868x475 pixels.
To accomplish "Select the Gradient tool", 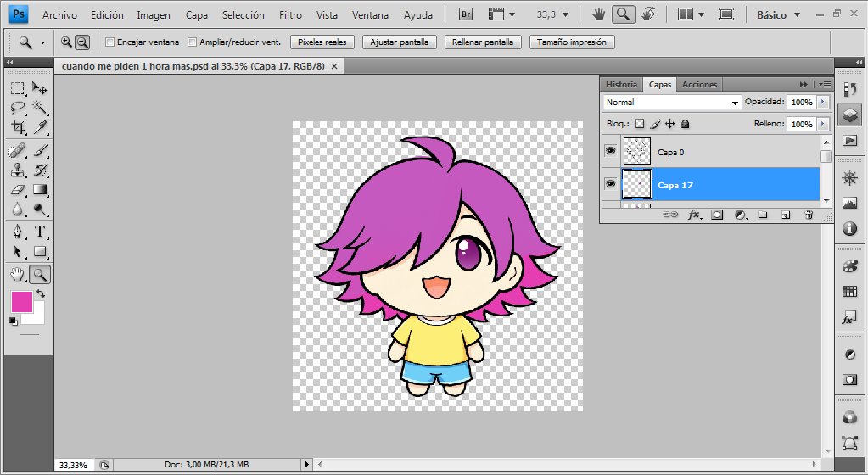I will pyautogui.click(x=39, y=190).
